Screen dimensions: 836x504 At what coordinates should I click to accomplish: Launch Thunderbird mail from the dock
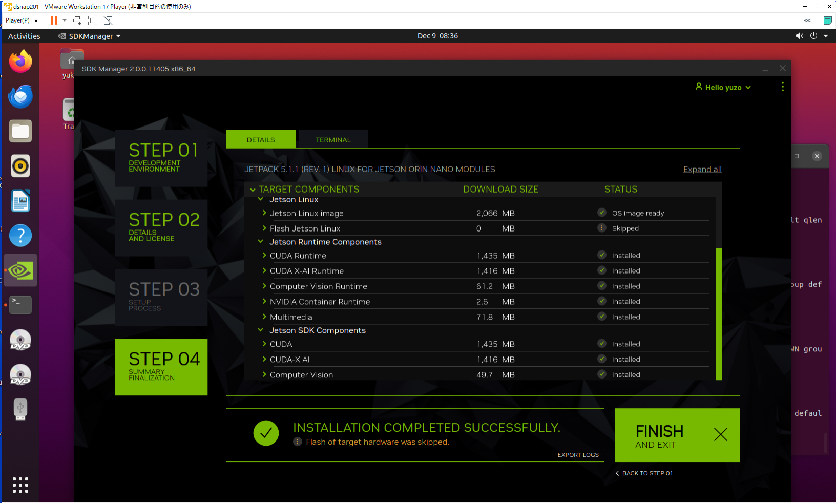pos(20,96)
